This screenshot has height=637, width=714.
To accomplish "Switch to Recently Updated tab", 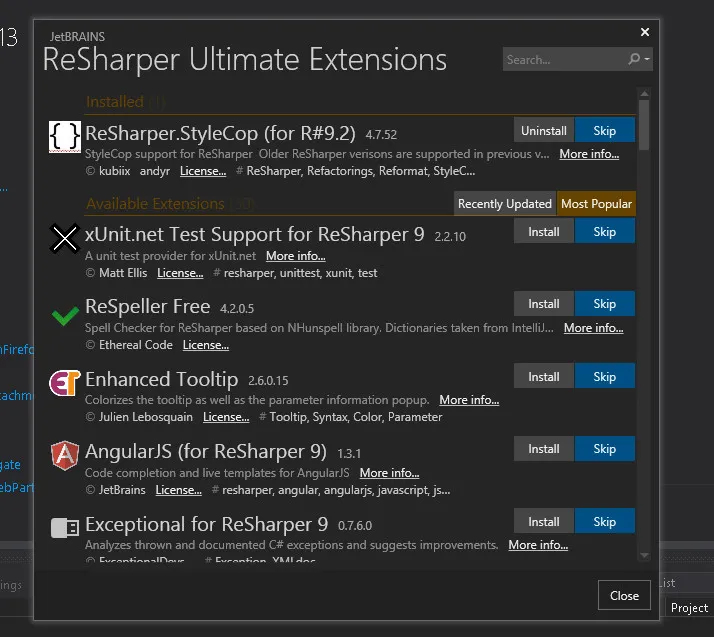I will coord(505,204).
